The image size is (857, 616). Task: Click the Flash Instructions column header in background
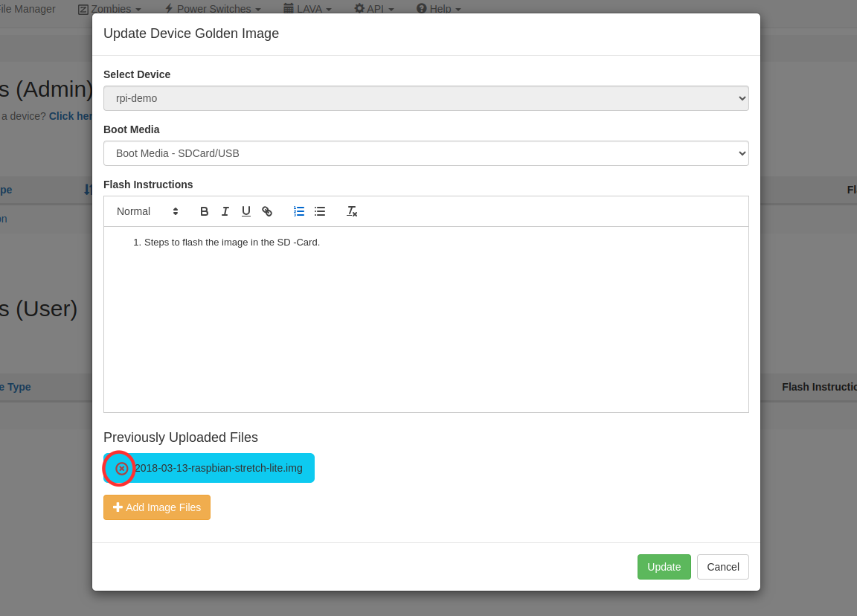click(x=819, y=387)
